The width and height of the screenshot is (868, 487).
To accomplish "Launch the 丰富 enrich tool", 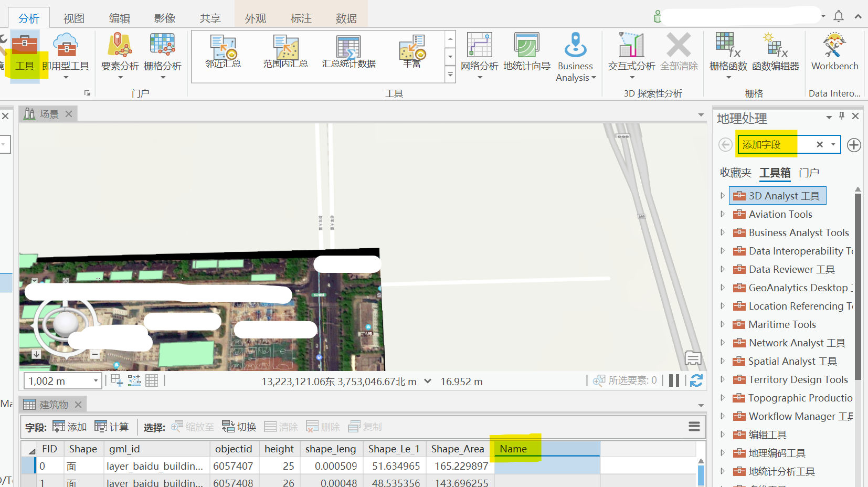I will pos(412,51).
